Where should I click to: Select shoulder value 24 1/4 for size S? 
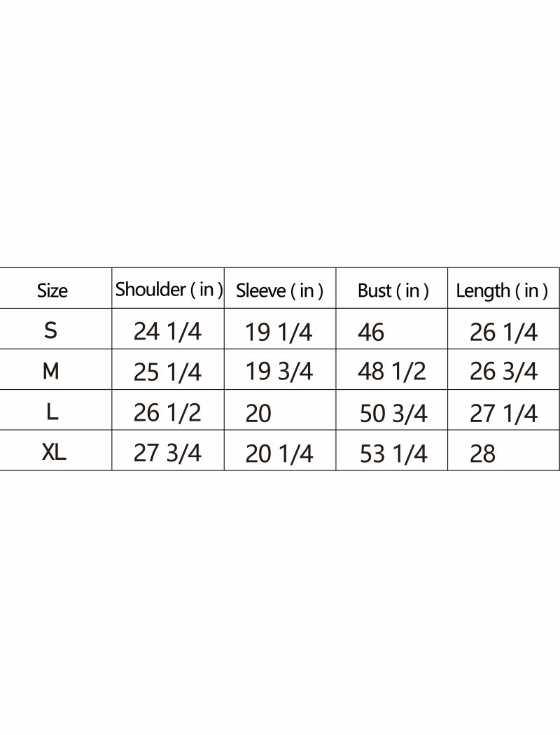coord(167,331)
